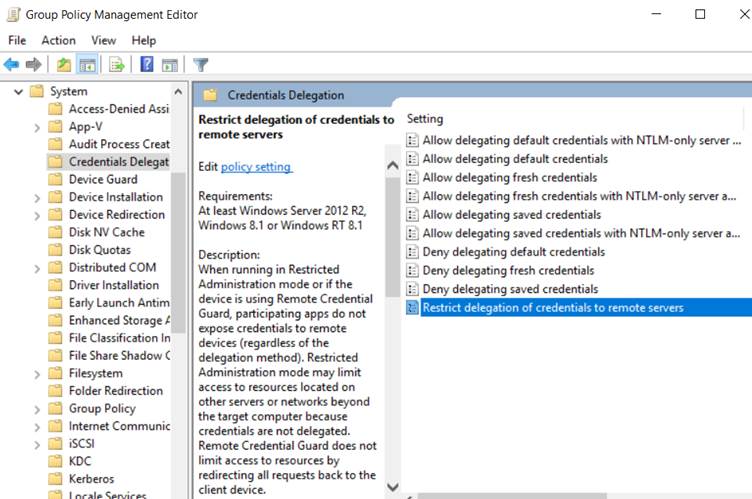Screen dimensions: 752x499
Task: Select the Kerberos folder in tree
Action: (91, 479)
